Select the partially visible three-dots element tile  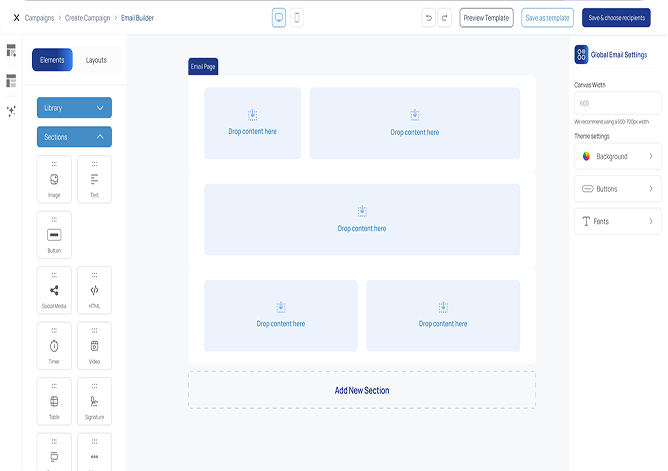click(95, 452)
